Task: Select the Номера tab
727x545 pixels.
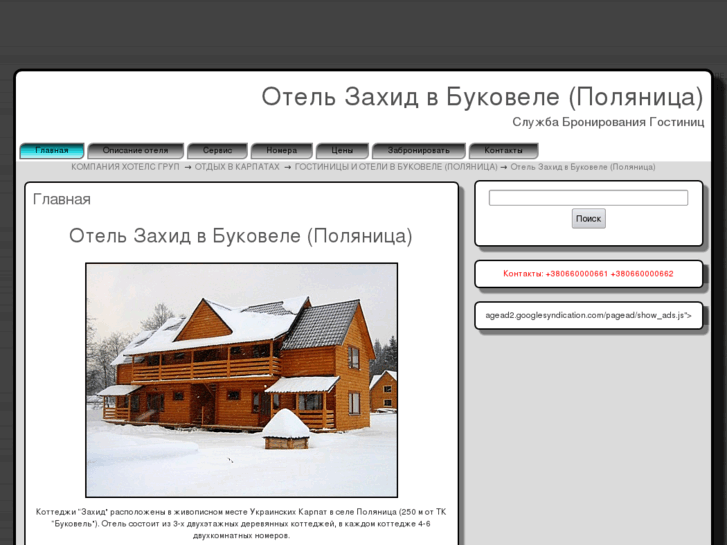Action: point(281,151)
